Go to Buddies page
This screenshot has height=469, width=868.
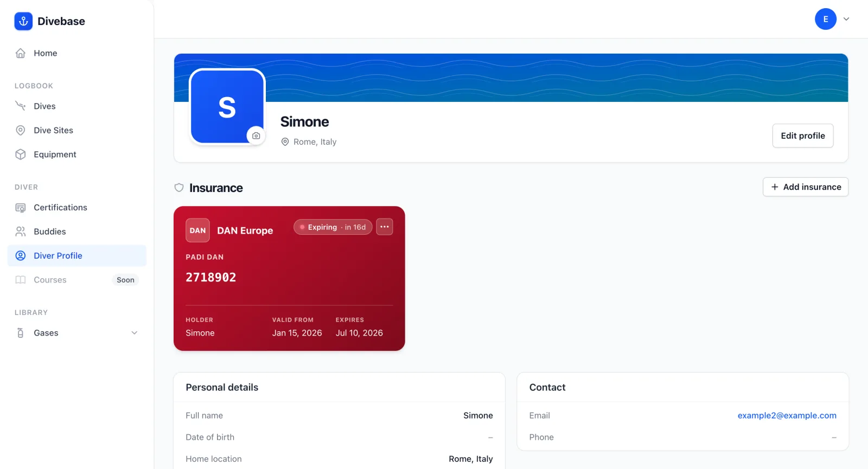pyautogui.click(x=77, y=232)
